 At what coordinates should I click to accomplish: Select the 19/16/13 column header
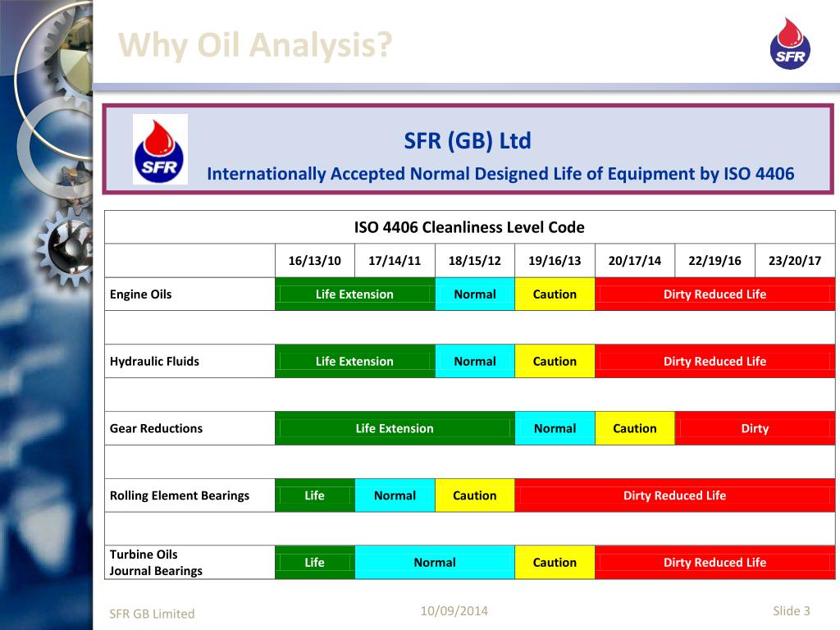[555, 261]
